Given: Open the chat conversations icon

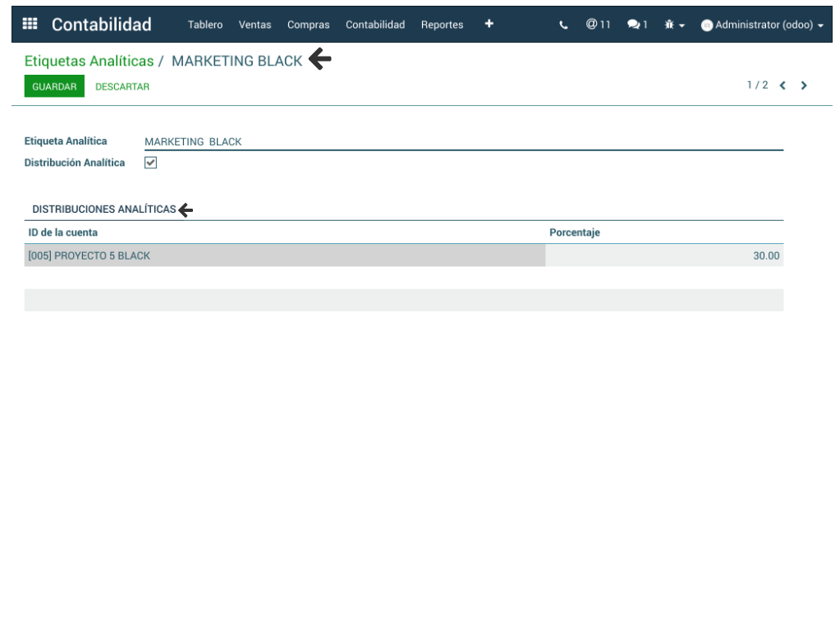Looking at the screenshot, I should point(637,25).
